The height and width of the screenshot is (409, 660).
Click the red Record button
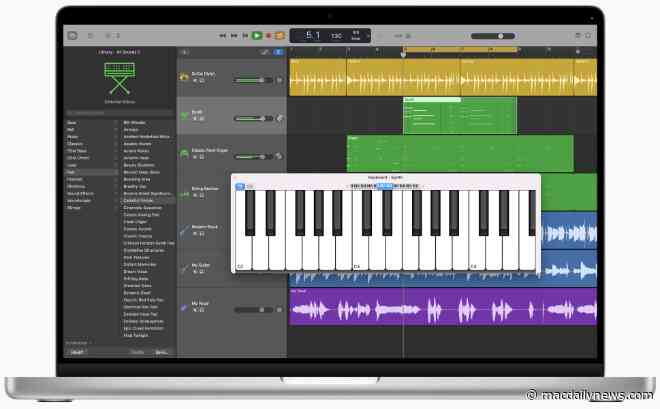pyautogui.click(x=269, y=36)
